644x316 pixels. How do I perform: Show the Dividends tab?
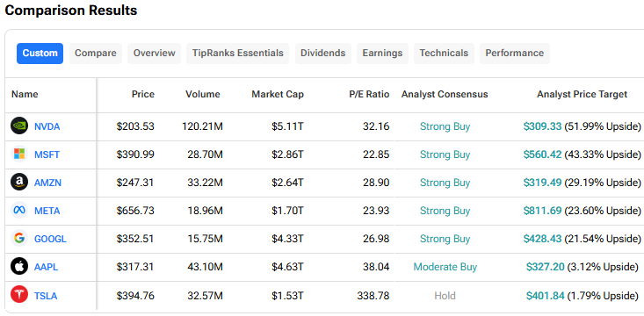click(323, 54)
